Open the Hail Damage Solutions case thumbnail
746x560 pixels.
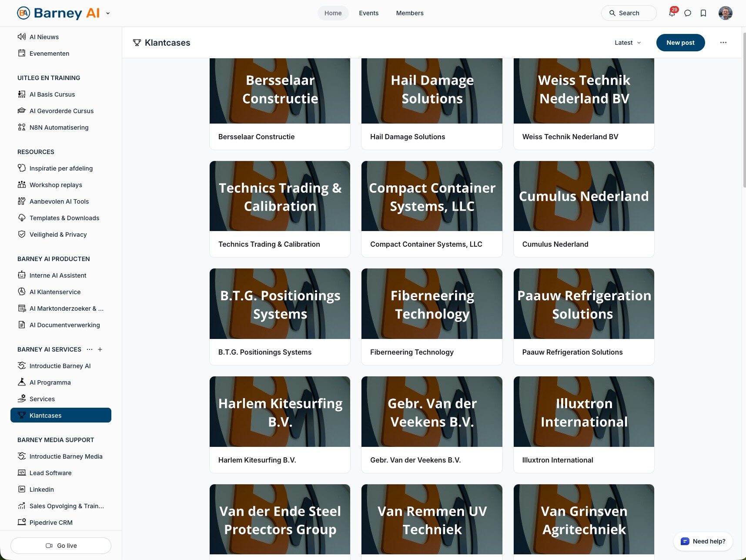coord(432,91)
